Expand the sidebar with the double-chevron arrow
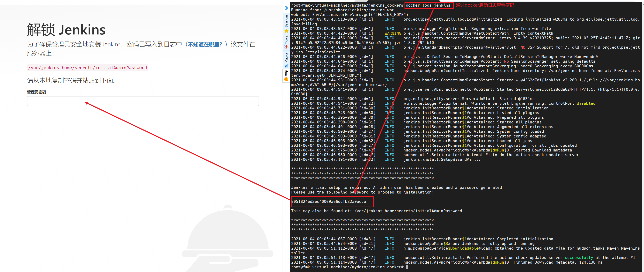This screenshot has height=272, width=644. click(286, 8)
